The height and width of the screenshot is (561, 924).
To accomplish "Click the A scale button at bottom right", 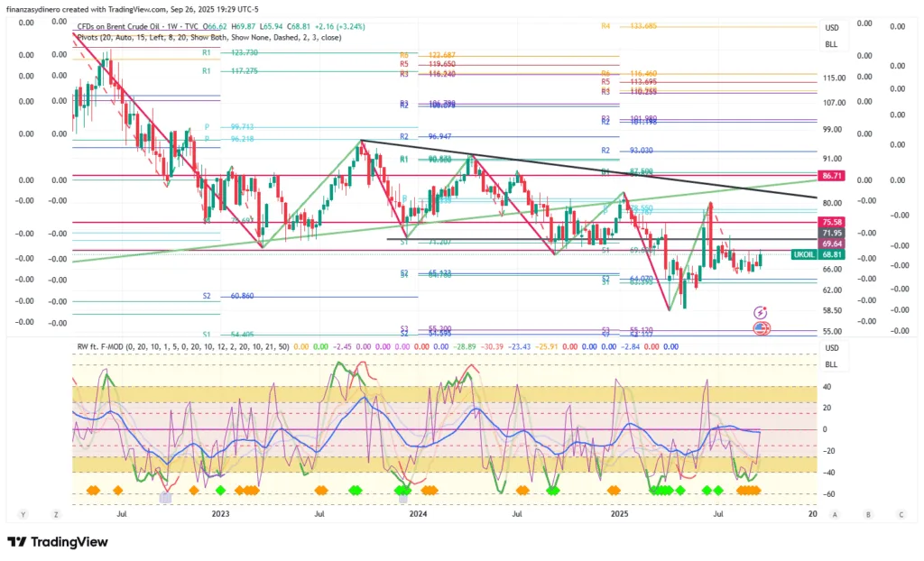I will pyautogui.click(x=836, y=514).
